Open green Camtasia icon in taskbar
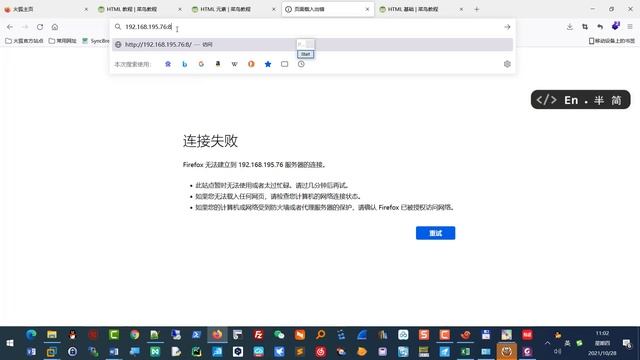The width and height of the screenshot is (640, 360). click(x=114, y=335)
